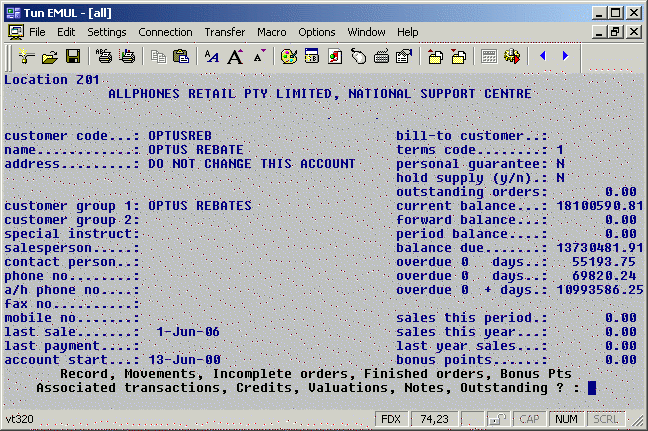Open the Edit menu
This screenshot has height=431, width=648.
click(x=66, y=32)
